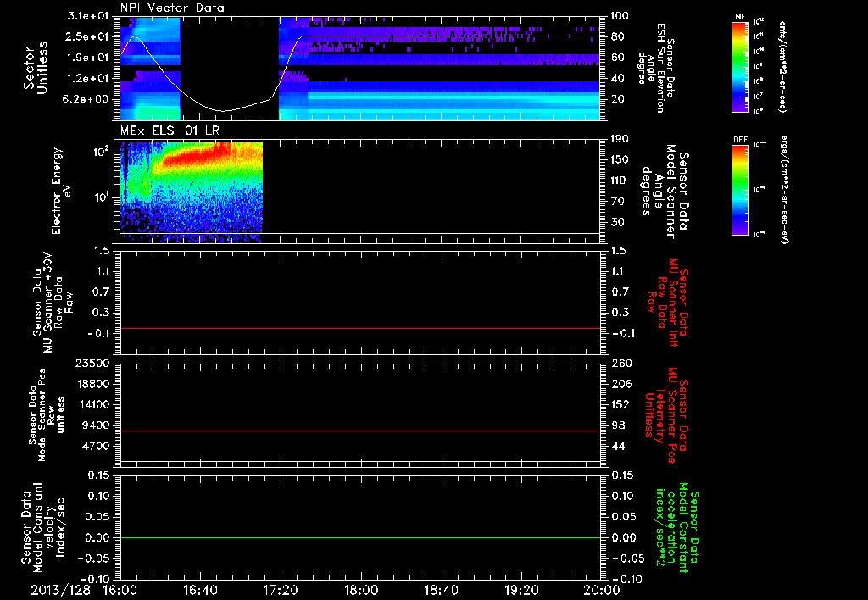Click the DEF color bar gradient
Screen dimensions: 868x600
(740, 190)
